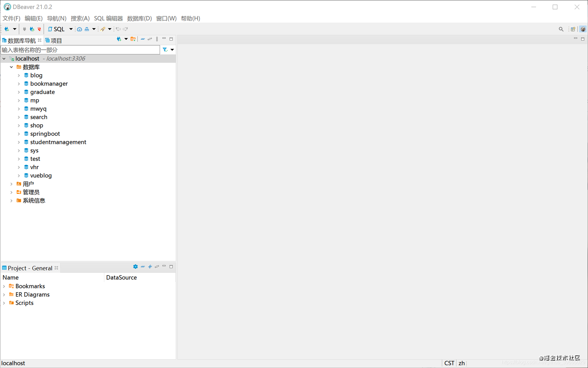Image resolution: width=588 pixels, height=368 pixels.
Task: Click the table name filter input field
Action: [x=80, y=50]
